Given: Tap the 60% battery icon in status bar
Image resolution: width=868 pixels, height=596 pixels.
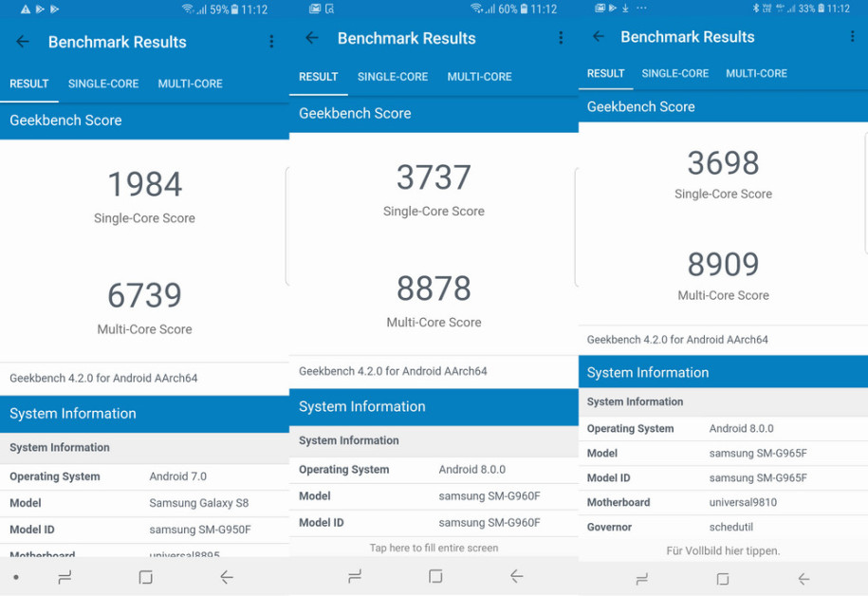Looking at the screenshot, I should coord(524,9).
